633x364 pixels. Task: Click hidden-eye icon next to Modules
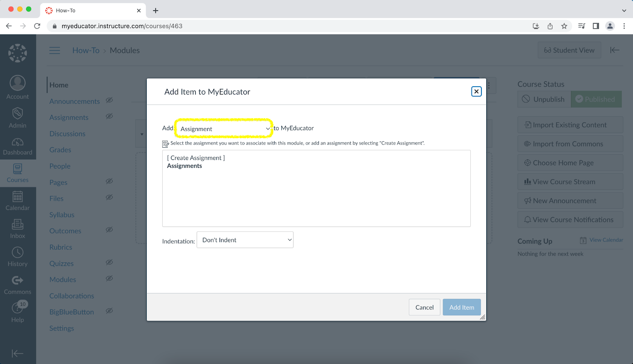point(109,279)
